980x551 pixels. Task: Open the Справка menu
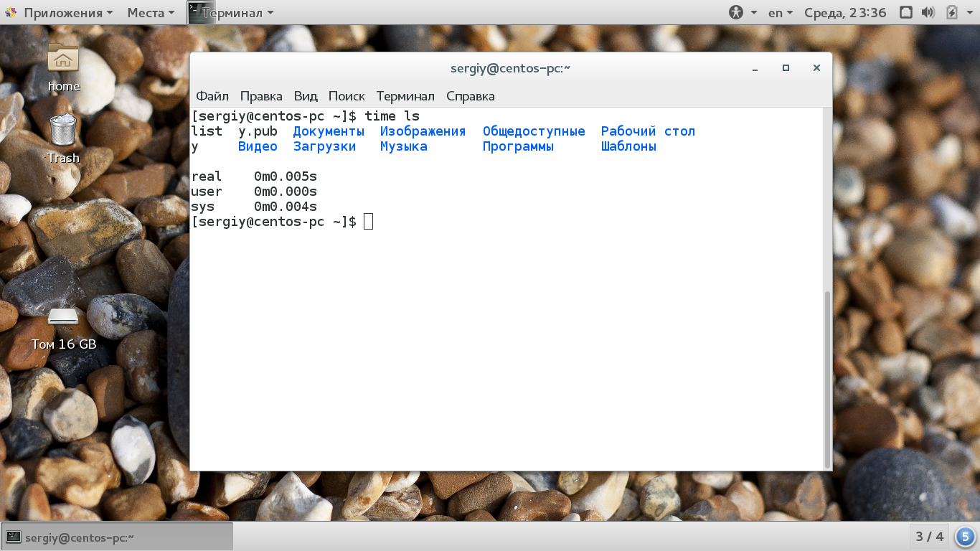(x=471, y=96)
